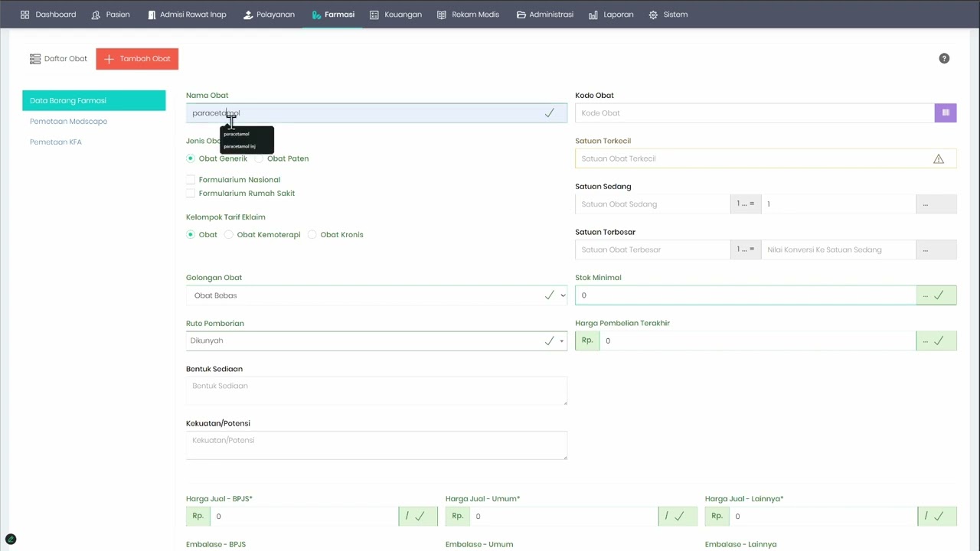980x551 pixels.
Task: Open Pemetaan Medscape side tab
Action: click(68, 121)
